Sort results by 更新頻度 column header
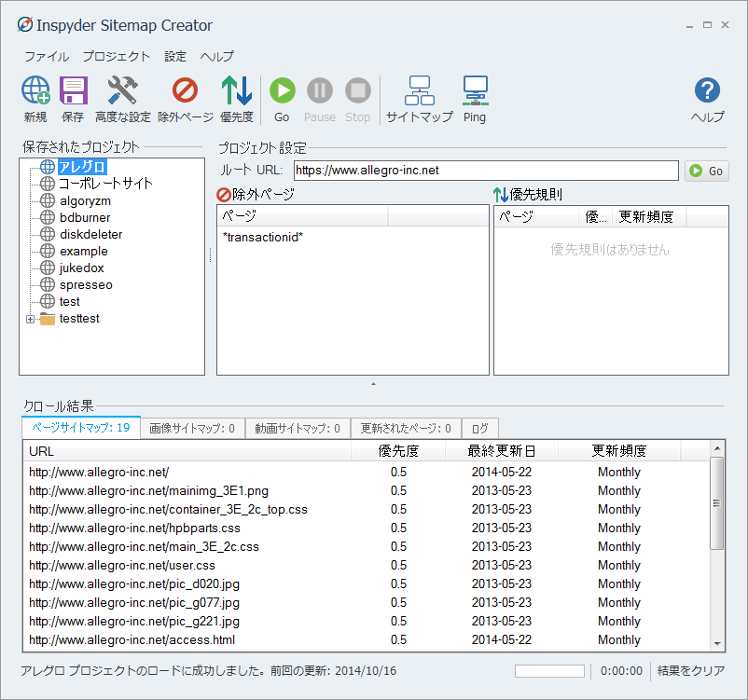Image resolution: width=748 pixels, height=700 pixels. [x=619, y=451]
